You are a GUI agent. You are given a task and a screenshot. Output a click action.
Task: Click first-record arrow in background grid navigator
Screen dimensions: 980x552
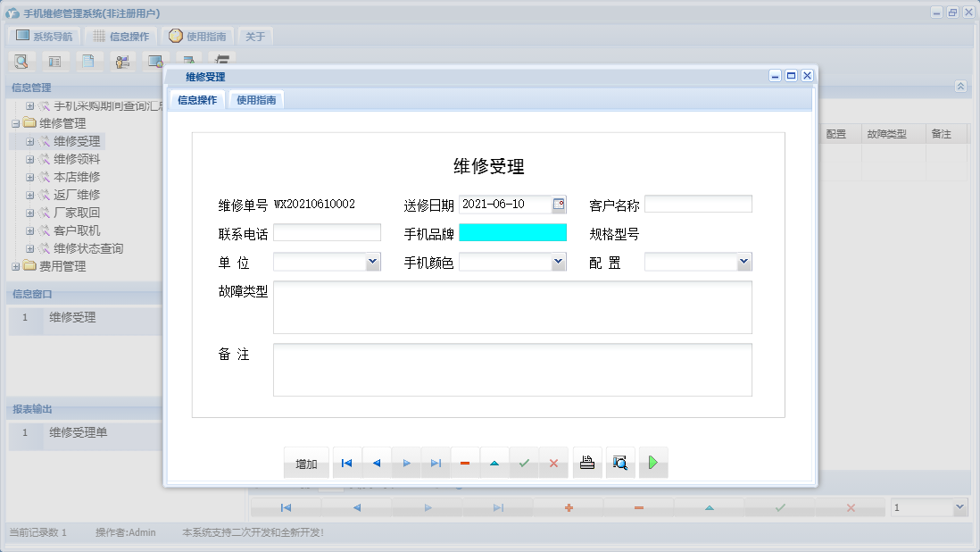(286, 507)
